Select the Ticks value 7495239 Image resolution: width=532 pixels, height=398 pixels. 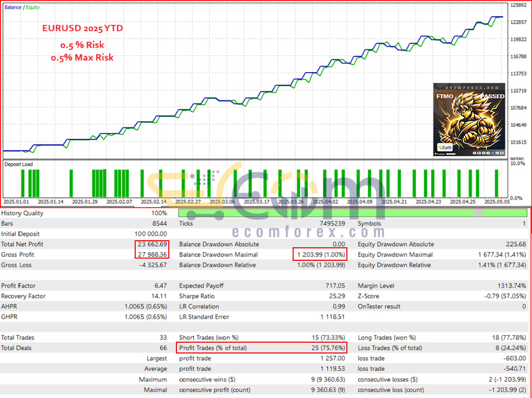332,224
